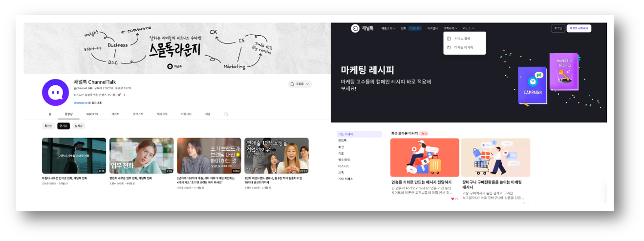Viewport: 644px width, 241px height.
Task: Open the 리소스 dropdown in header
Action: coord(469,28)
